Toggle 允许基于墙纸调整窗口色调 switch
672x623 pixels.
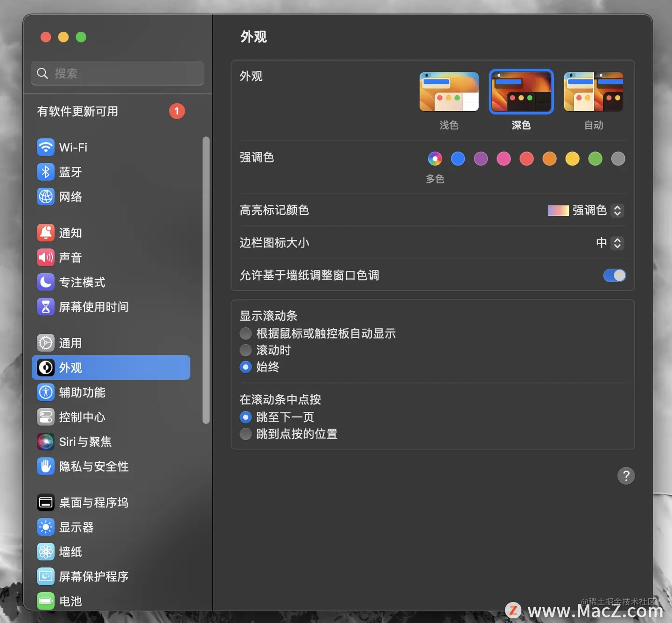pos(614,276)
